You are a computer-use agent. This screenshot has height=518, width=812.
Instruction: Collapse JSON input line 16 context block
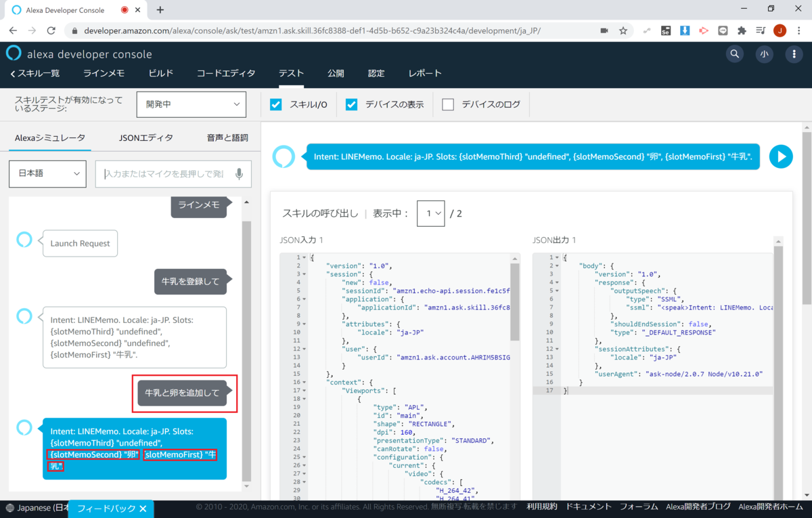coord(305,382)
